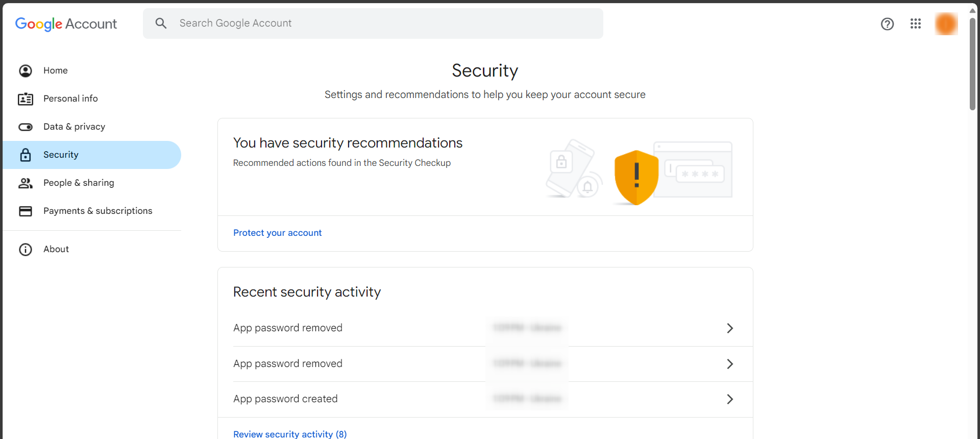Click the Home person icon in sidebar
The height and width of the screenshot is (439, 980).
(26, 71)
